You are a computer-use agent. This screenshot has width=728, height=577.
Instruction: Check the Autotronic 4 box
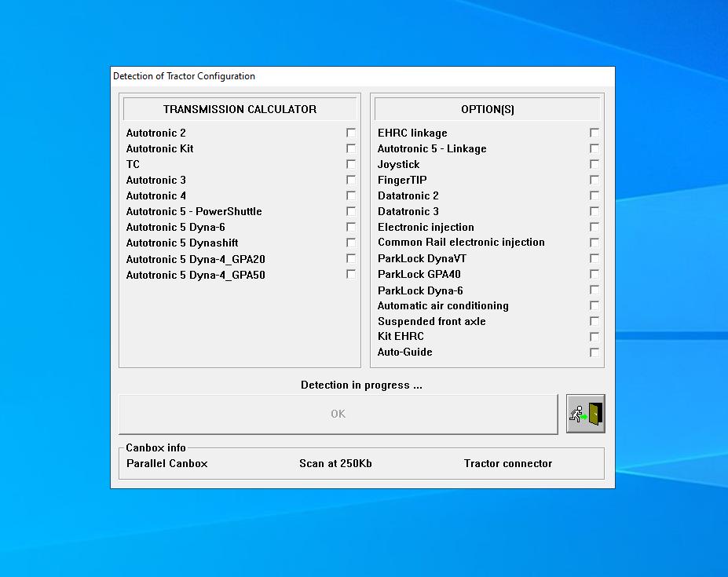351,195
